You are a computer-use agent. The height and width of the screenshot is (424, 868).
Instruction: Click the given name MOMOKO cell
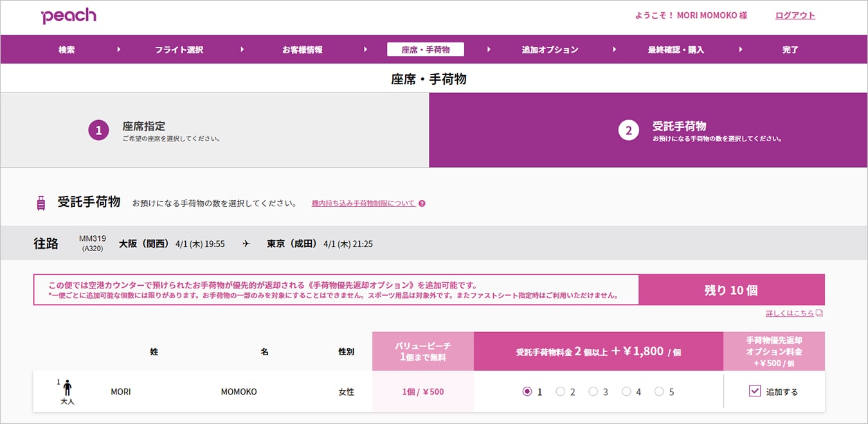tap(239, 392)
